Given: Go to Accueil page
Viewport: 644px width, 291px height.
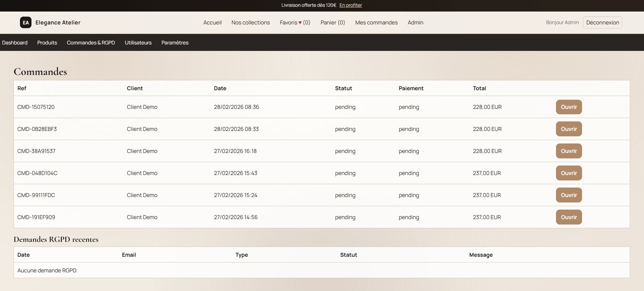Looking at the screenshot, I should (x=212, y=22).
